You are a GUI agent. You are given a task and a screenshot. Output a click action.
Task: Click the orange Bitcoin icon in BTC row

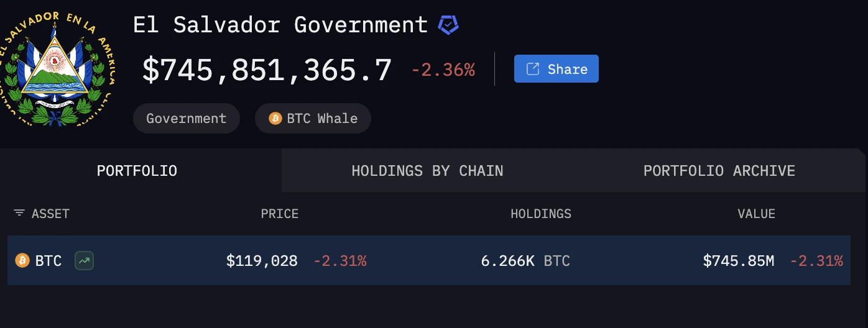pyautogui.click(x=22, y=261)
